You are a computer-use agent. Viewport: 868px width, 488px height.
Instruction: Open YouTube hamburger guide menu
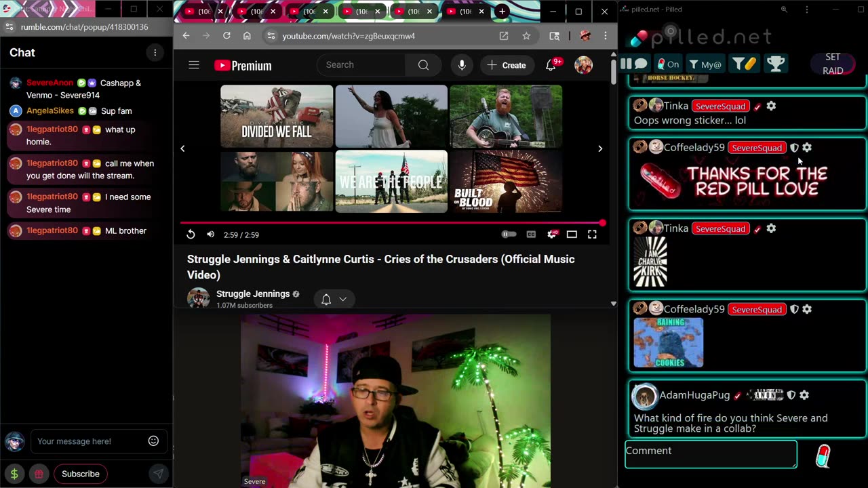194,65
